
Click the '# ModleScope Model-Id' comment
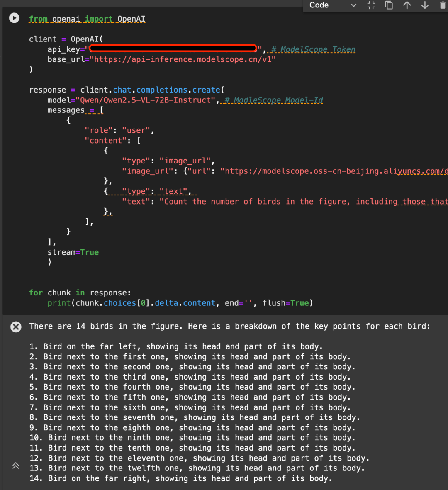coord(274,100)
